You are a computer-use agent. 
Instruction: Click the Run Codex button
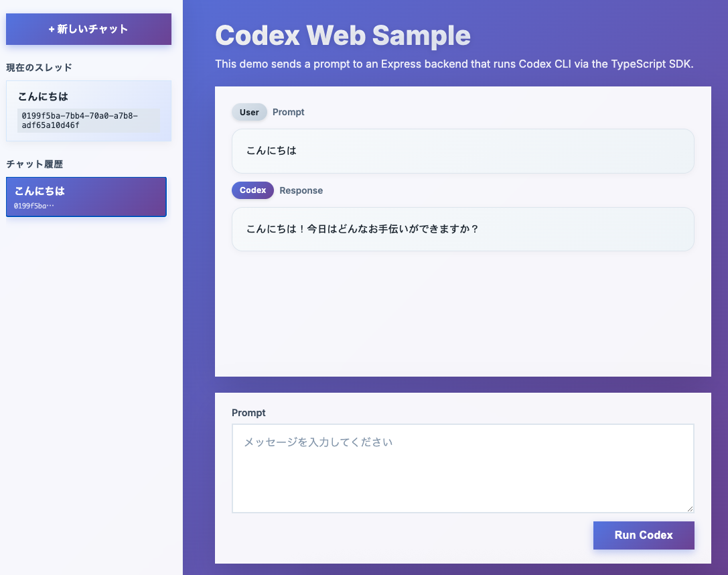pos(644,535)
